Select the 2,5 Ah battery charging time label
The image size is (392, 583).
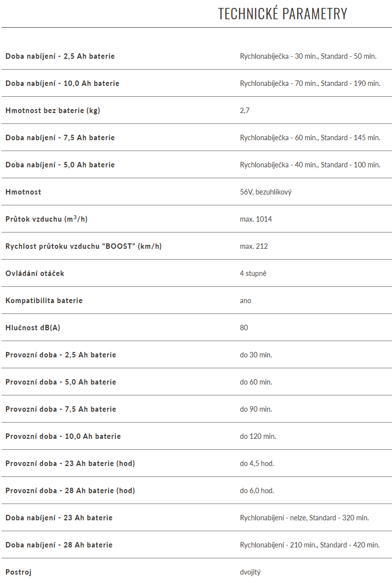(60, 56)
